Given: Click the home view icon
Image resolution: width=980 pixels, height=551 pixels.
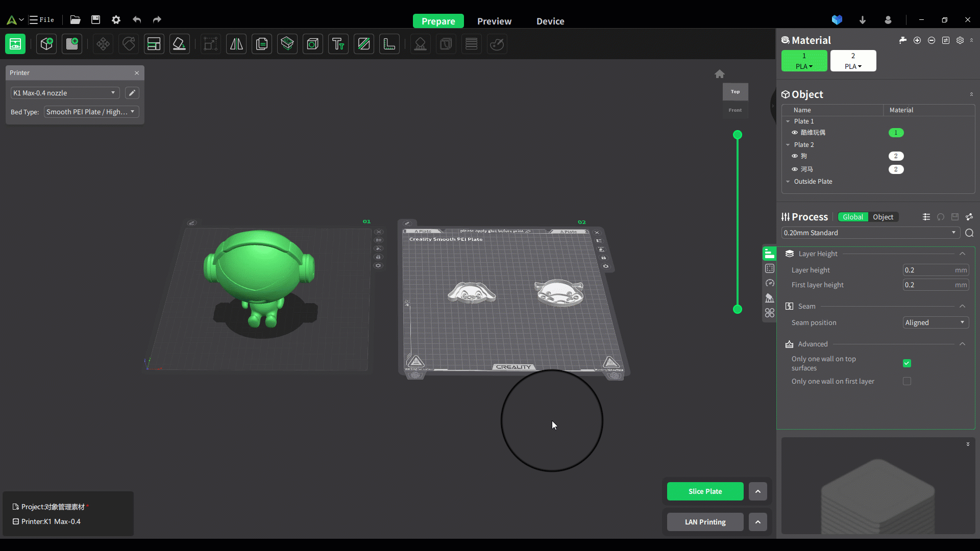Looking at the screenshot, I should 719,74.
